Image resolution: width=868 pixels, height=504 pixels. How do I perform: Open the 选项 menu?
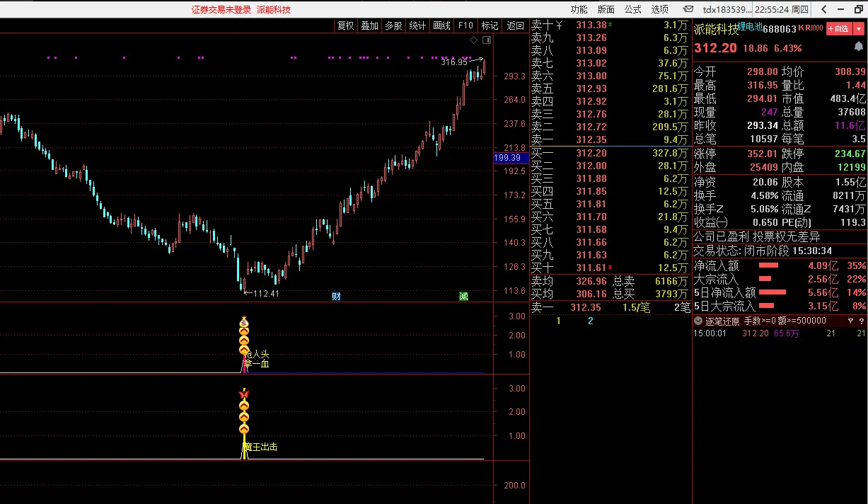pos(659,9)
